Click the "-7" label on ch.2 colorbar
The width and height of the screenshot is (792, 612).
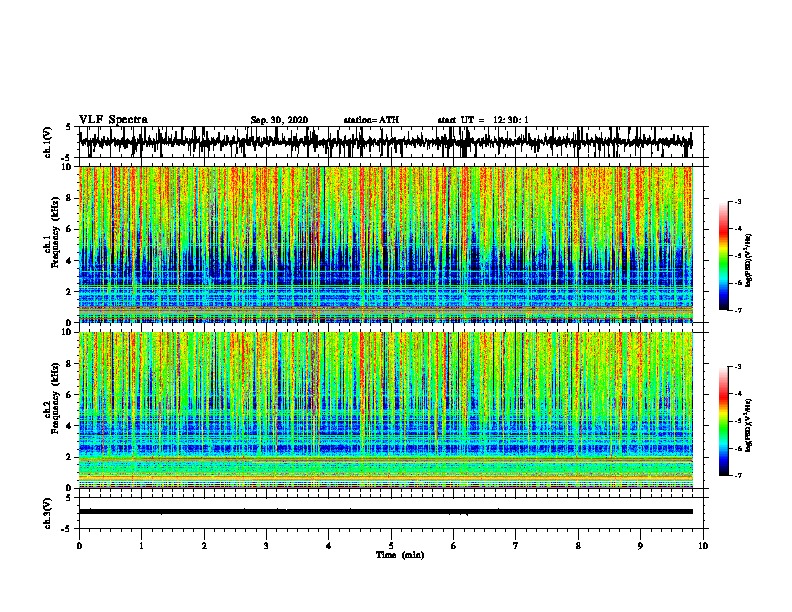738,475
